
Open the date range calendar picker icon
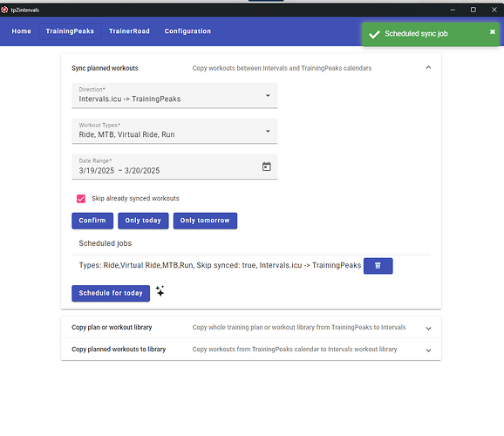(x=267, y=167)
